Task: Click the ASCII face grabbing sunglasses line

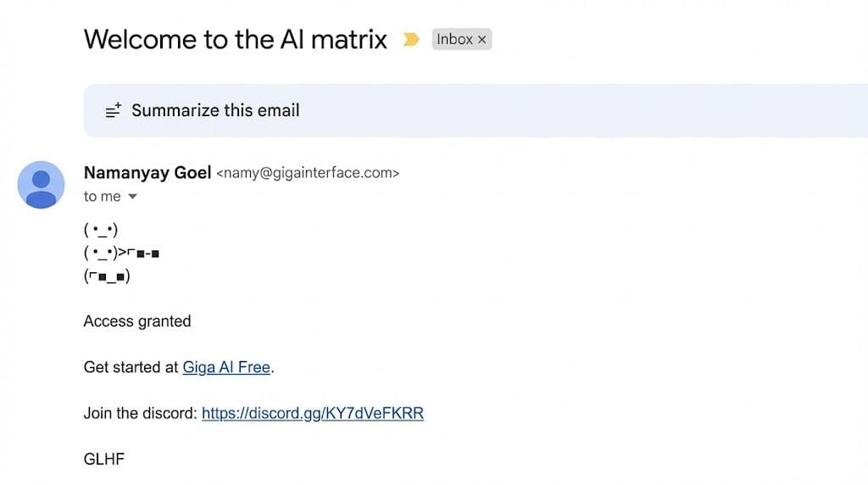Action: (x=122, y=253)
